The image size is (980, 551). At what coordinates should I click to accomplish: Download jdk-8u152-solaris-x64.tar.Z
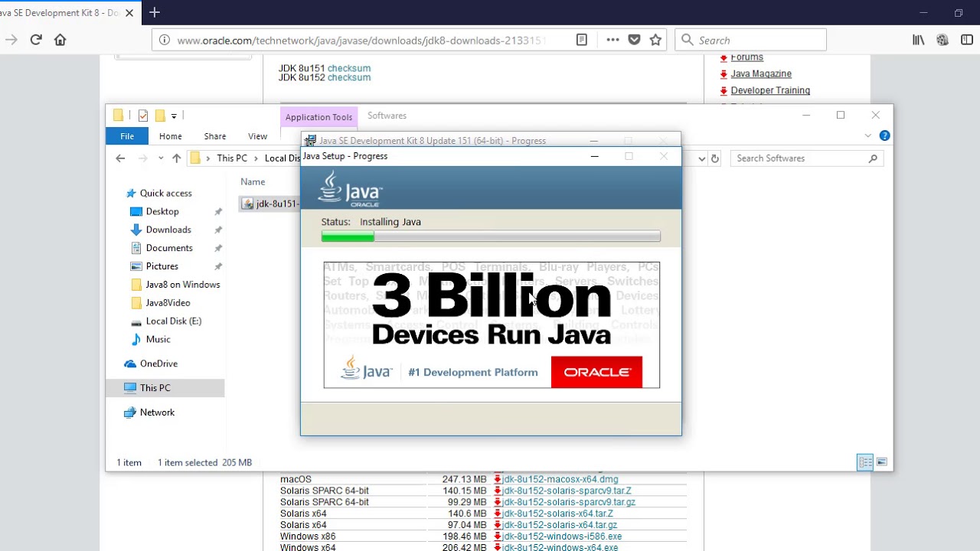(x=557, y=514)
